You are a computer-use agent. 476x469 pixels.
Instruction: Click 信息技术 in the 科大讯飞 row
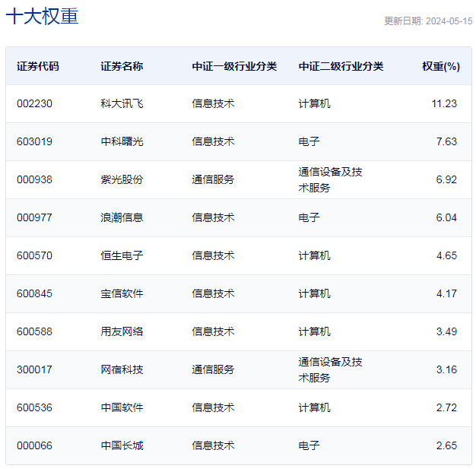coord(213,104)
